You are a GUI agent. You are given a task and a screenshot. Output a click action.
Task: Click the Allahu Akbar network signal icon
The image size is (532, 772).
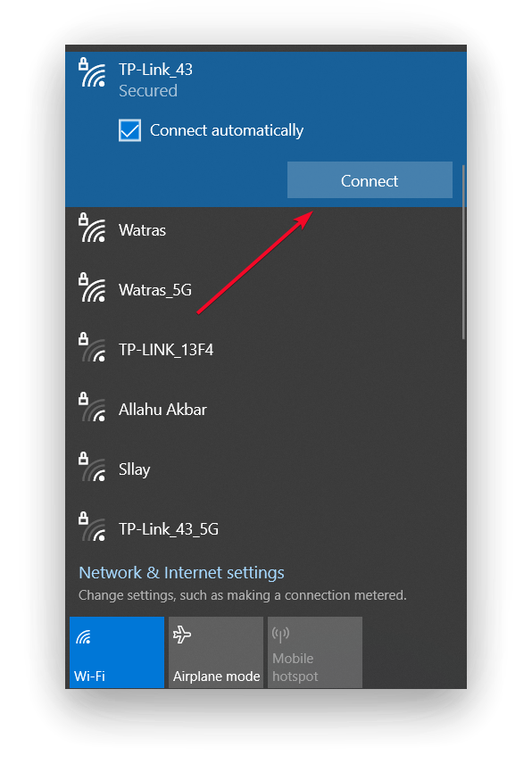[x=92, y=407]
